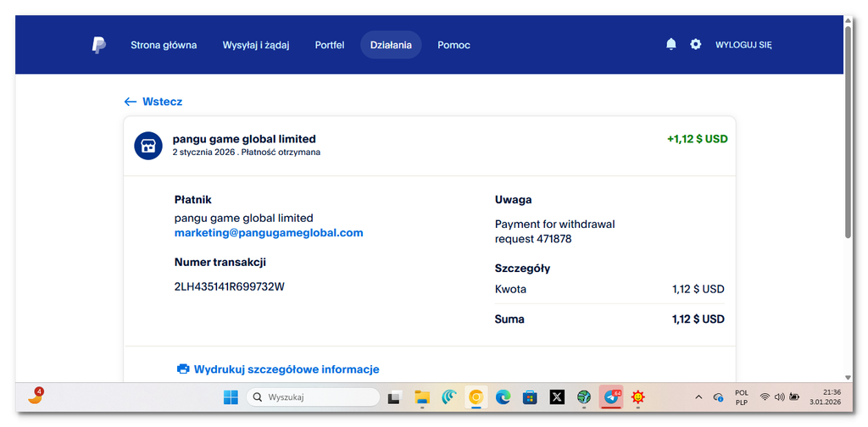The height and width of the screenshot is (427, 868).
Task: Launch Microsoft Edge from the taskbar
Action: (503, 397)
